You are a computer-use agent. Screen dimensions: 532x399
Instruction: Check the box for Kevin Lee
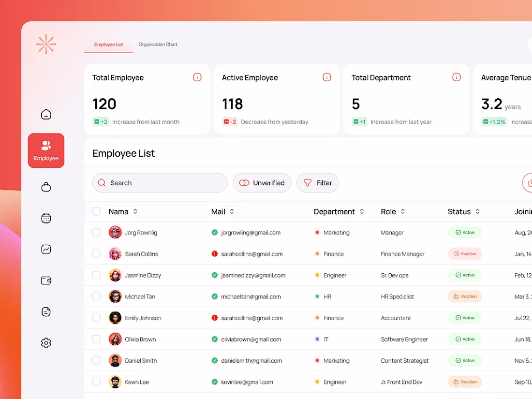point(96,382)
